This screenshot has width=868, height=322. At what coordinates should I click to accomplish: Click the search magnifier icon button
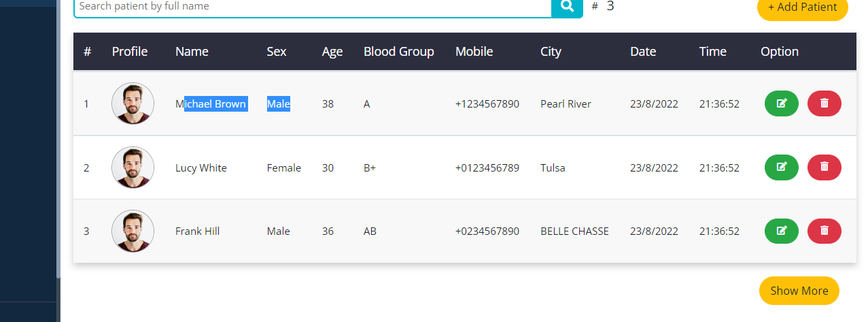point(567,7)
